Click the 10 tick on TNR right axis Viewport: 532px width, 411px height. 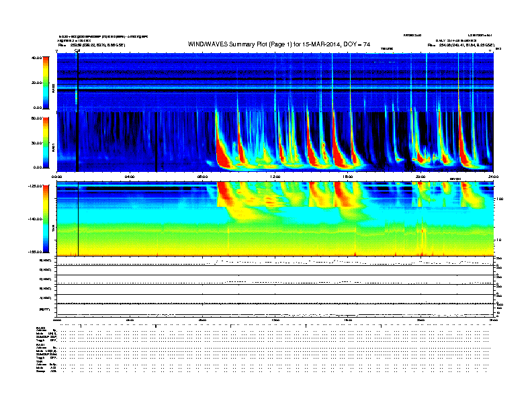498,240
